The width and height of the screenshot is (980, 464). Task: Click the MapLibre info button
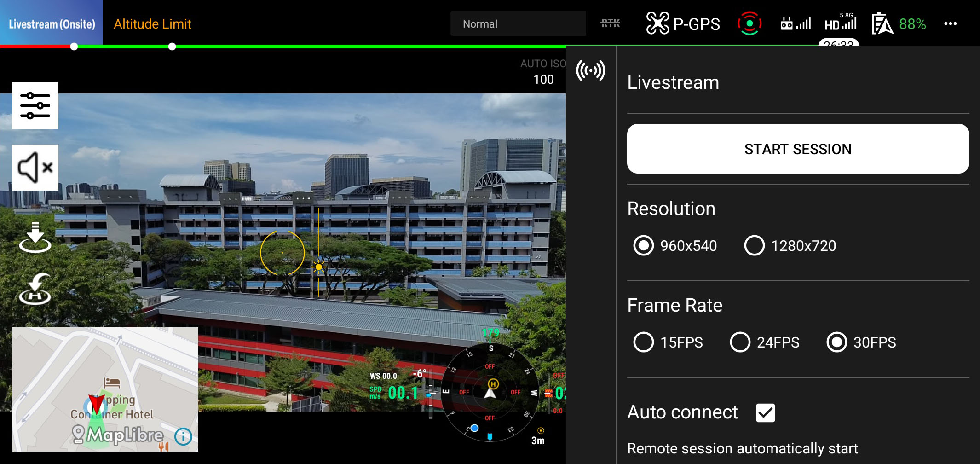183,436
